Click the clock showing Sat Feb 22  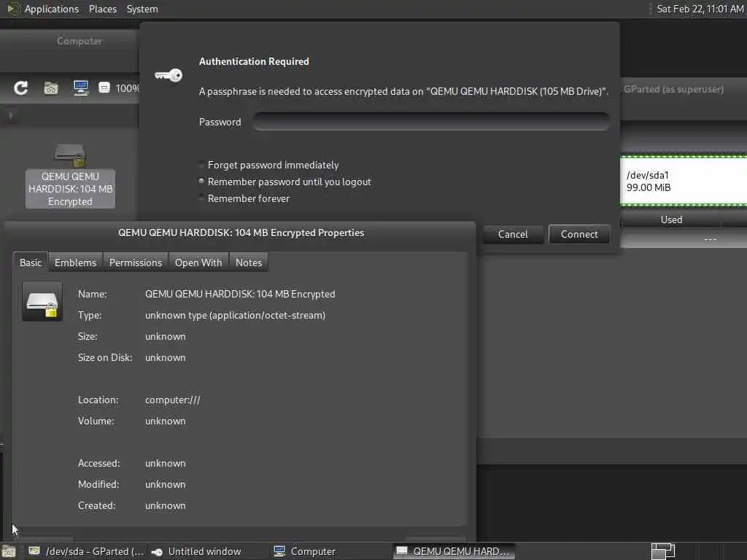700,9
